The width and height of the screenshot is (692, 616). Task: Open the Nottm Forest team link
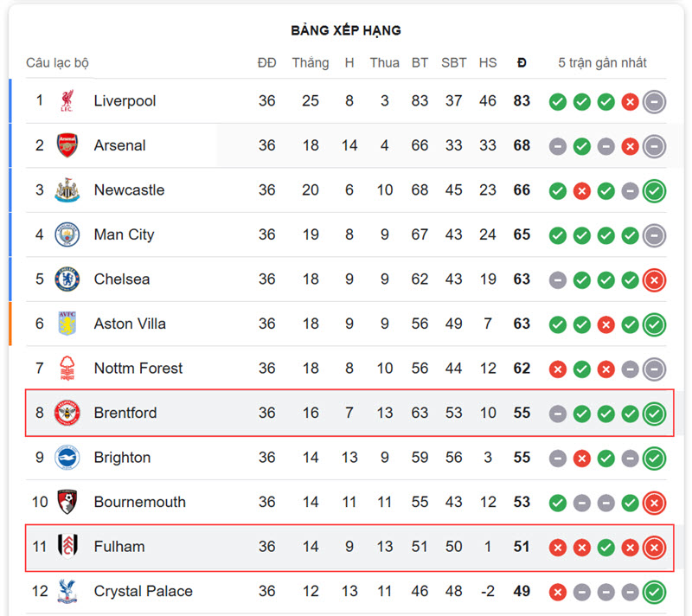point(138,368)
